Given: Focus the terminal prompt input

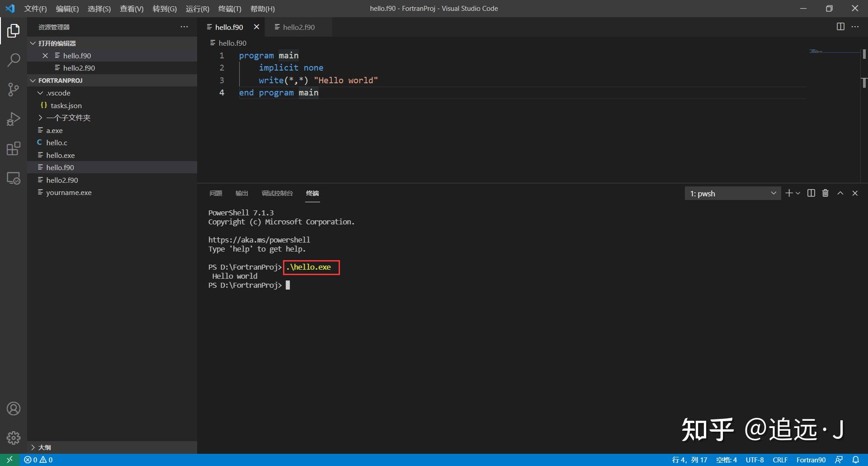Looking at the screenshot, I should click(288, 285).
